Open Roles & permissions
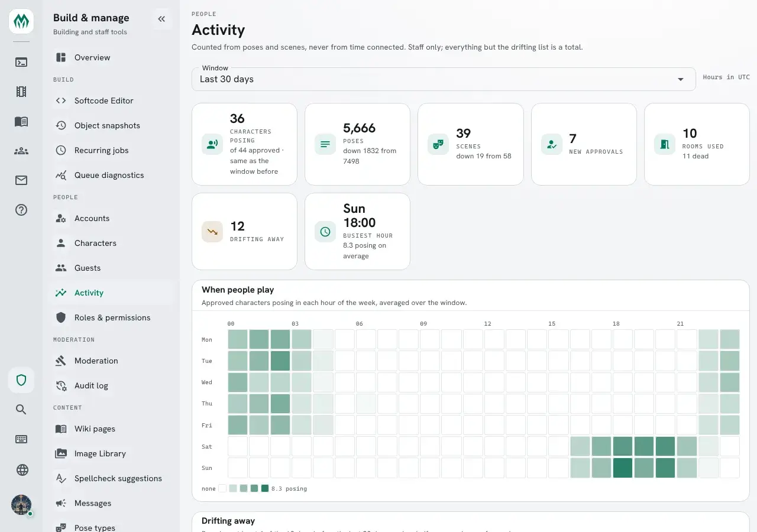757x532 pixels. (x=111, y=317)
